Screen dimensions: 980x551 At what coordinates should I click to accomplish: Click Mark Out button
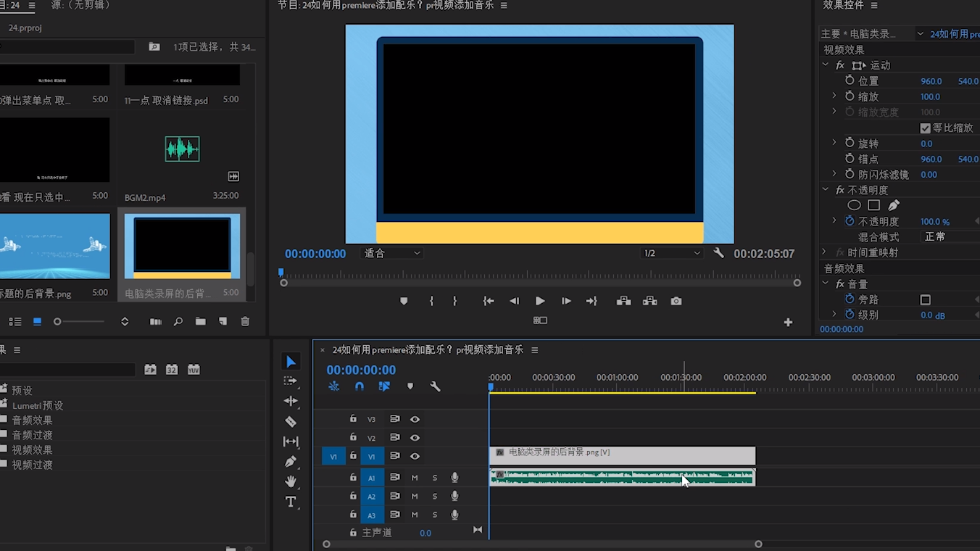coord(454,301)
